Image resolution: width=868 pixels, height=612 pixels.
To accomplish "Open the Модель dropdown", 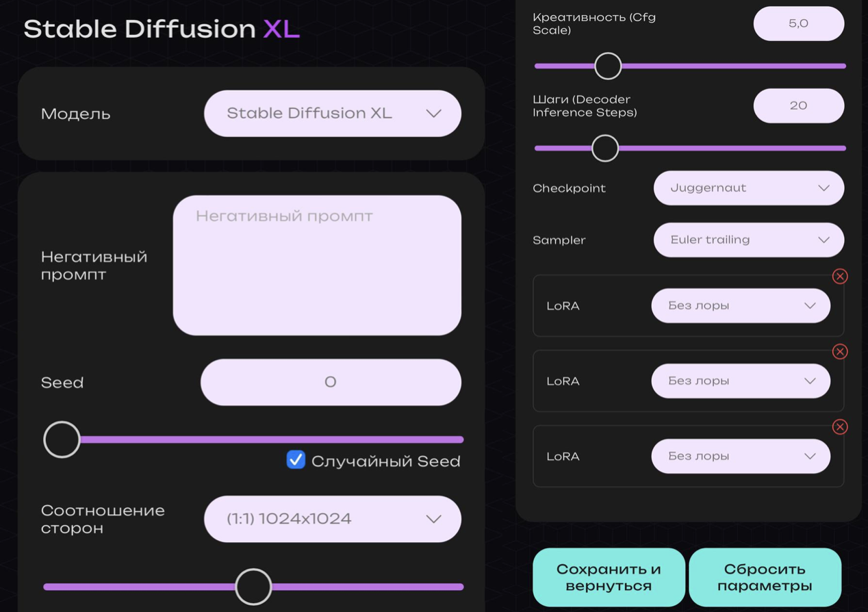I will click(x=332, y=114).
